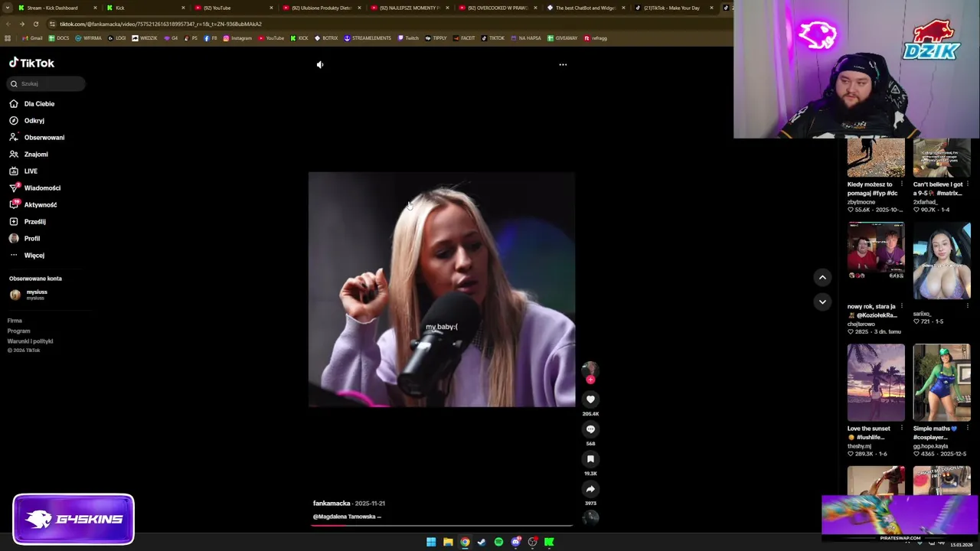
Task: Open the @Magdalena Tarnowska mention
Action: [x=345, y=517]
